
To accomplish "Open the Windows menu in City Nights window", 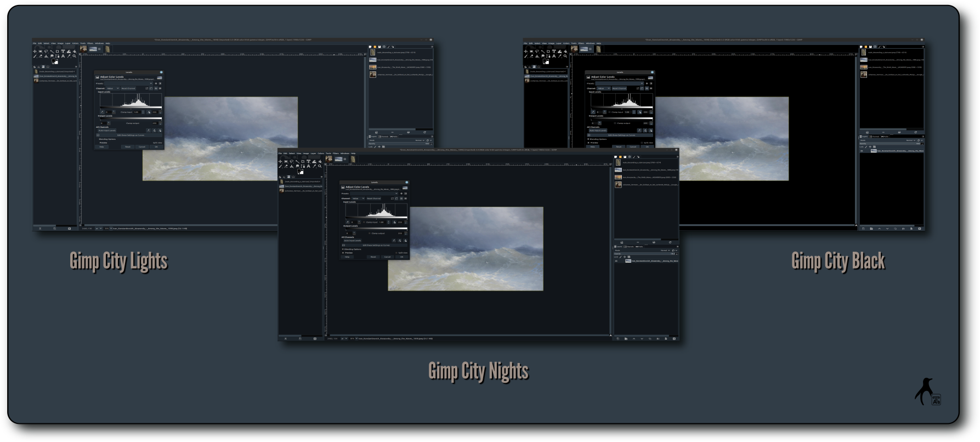I will pyautogui.click(x=345, y=154).
